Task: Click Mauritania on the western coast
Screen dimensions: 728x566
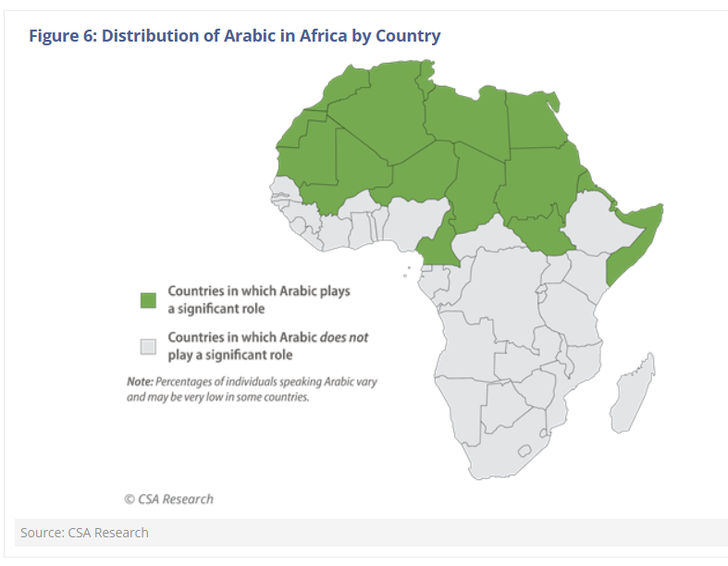Action: click(x=309, y=154)
